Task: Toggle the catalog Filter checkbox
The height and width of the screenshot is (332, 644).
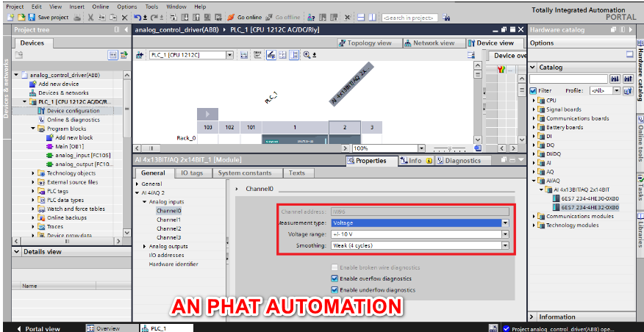Action: tap(533, 90)
